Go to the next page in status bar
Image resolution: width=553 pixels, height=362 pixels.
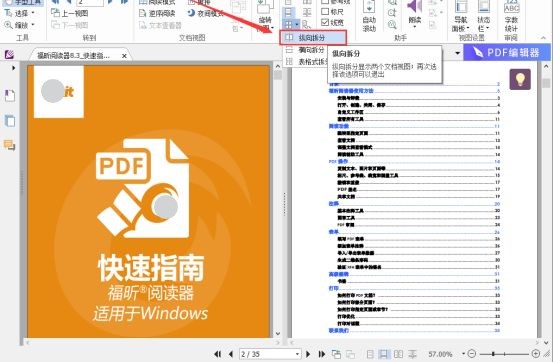point(308,354)
